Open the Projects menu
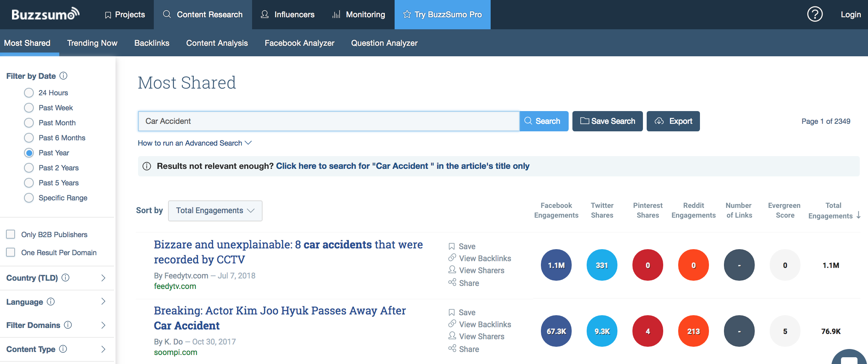 (x=125, y=15)
